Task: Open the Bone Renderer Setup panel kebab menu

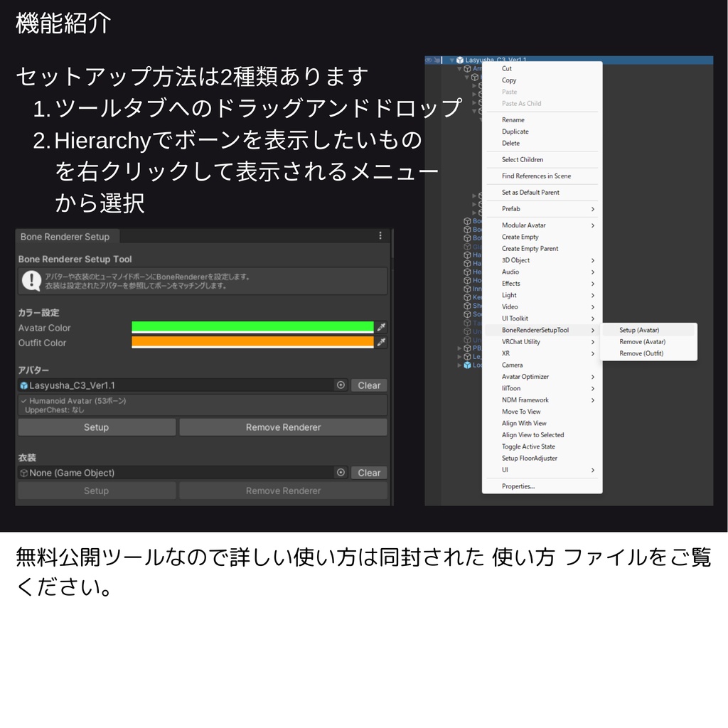Action: point(380,236)
